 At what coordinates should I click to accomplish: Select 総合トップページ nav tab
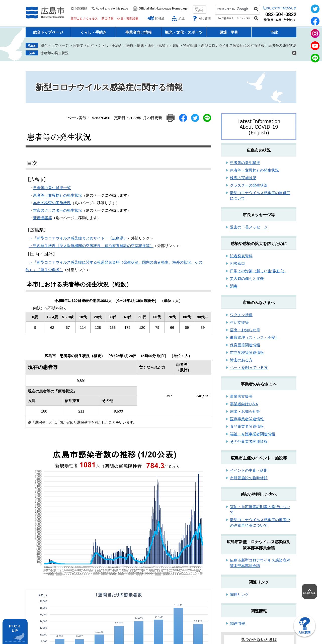coord(48,32)
